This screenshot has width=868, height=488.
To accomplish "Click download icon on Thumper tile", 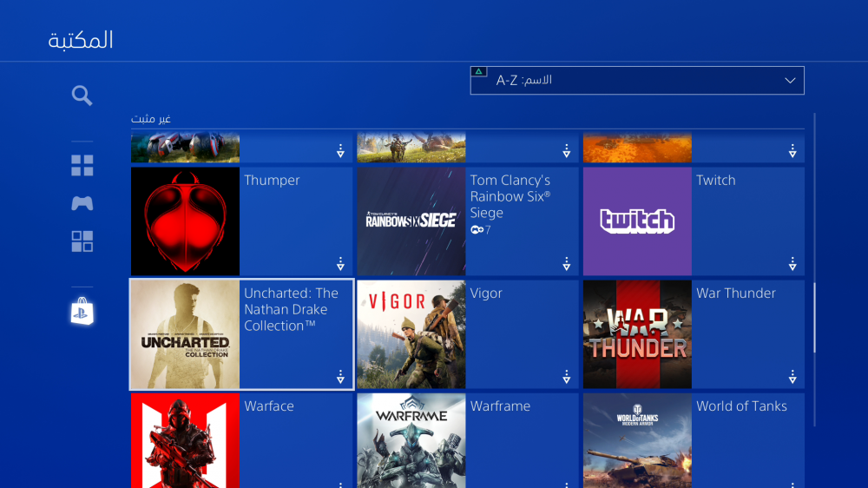I will 340,264.
